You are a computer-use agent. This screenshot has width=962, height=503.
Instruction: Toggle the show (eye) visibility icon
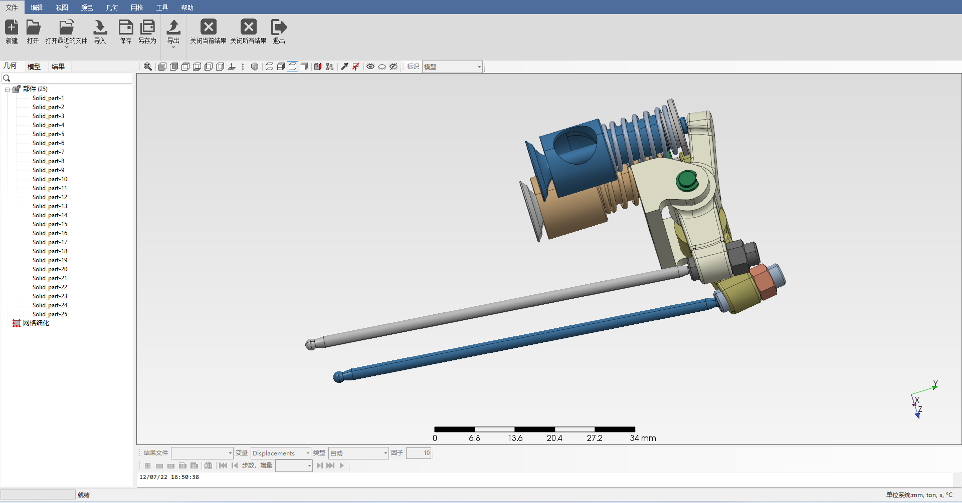pyautogui.click(x=370, y=66)
